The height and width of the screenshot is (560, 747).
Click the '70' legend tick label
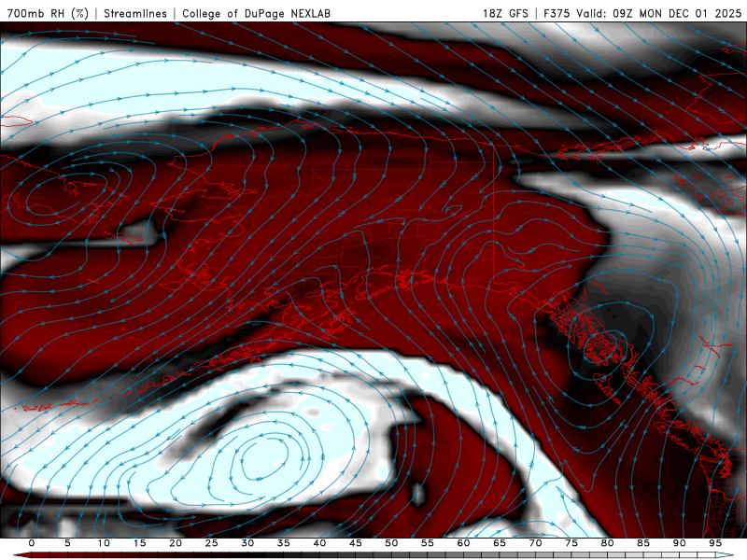point(535,543)
